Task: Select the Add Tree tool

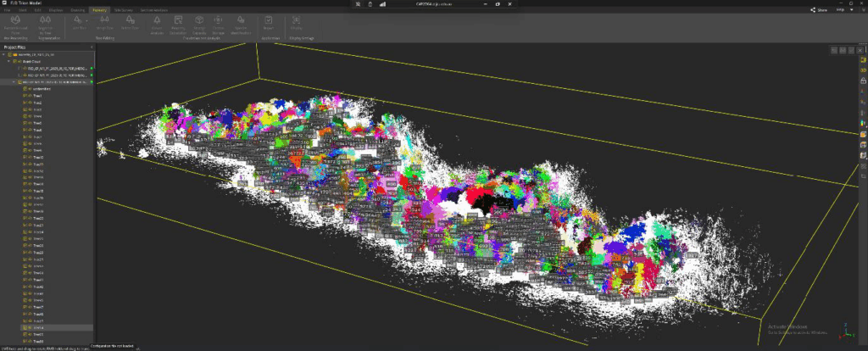Action: (79, 20)
